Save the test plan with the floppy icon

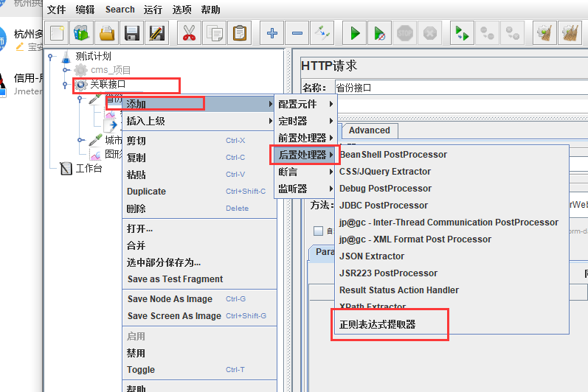coord(132,33)
